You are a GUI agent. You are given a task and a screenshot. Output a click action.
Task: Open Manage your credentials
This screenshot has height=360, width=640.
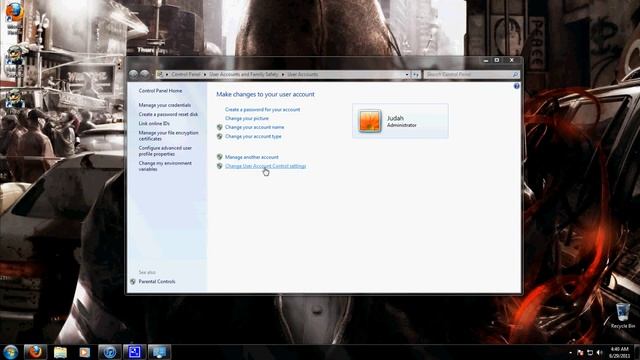tap(164, 105)
